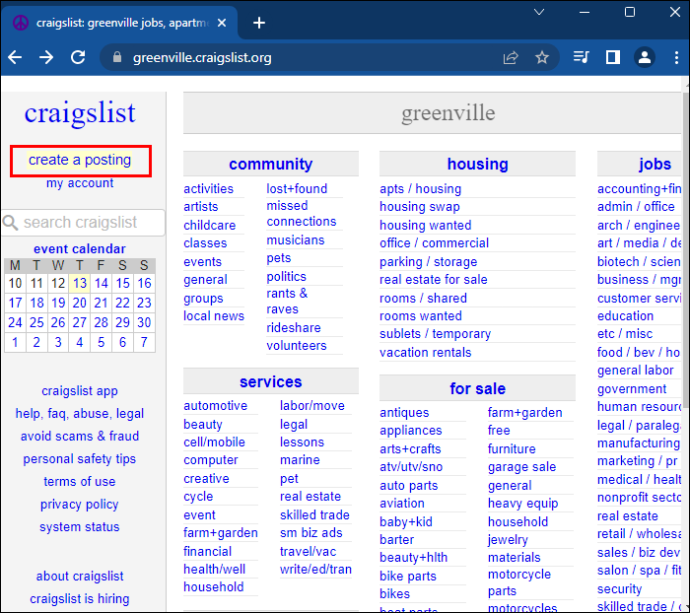690x613 pixels.
Task: Open the services section heading
Action: coord(271,382)
